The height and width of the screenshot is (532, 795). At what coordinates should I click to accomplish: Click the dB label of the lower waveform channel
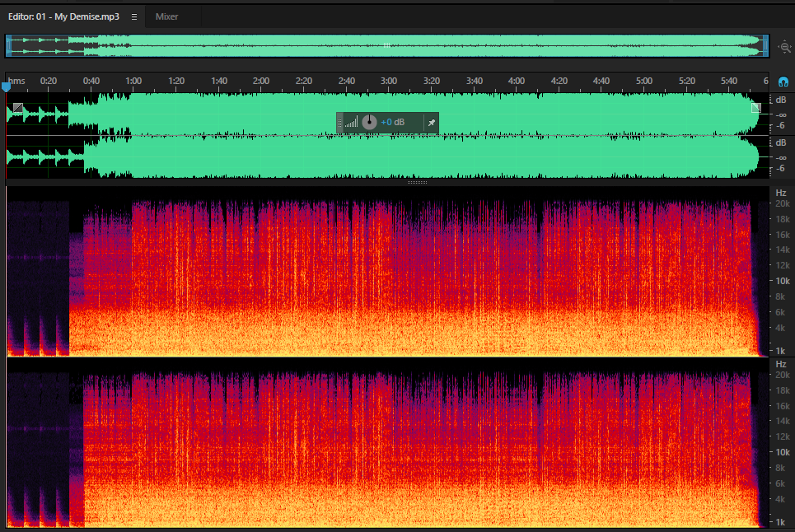pos(781,142)
